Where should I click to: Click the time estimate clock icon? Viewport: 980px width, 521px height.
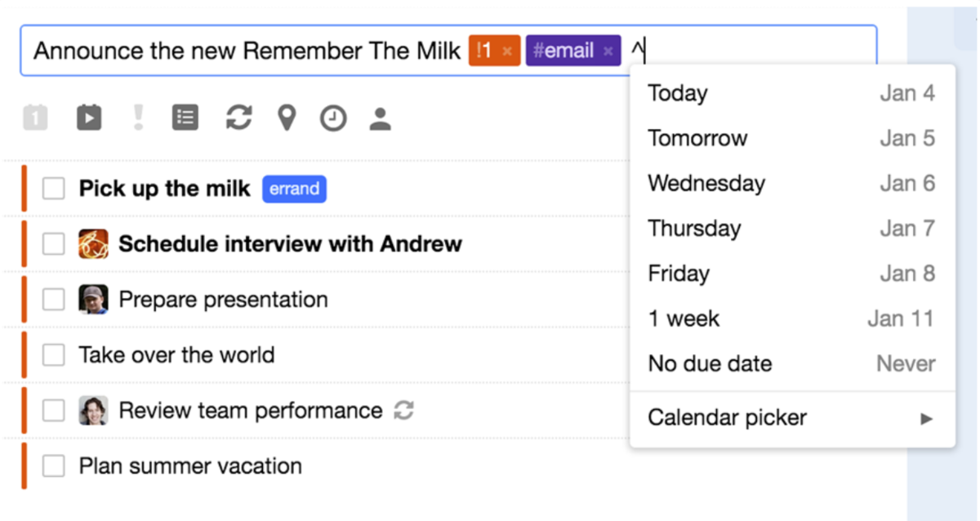click(x=332, y=119)
